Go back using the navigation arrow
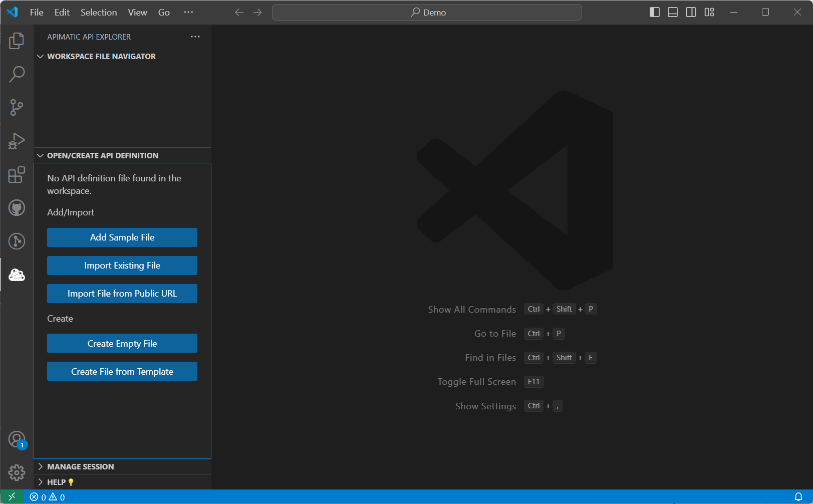The image size is (813, 504). click(239, 13)
